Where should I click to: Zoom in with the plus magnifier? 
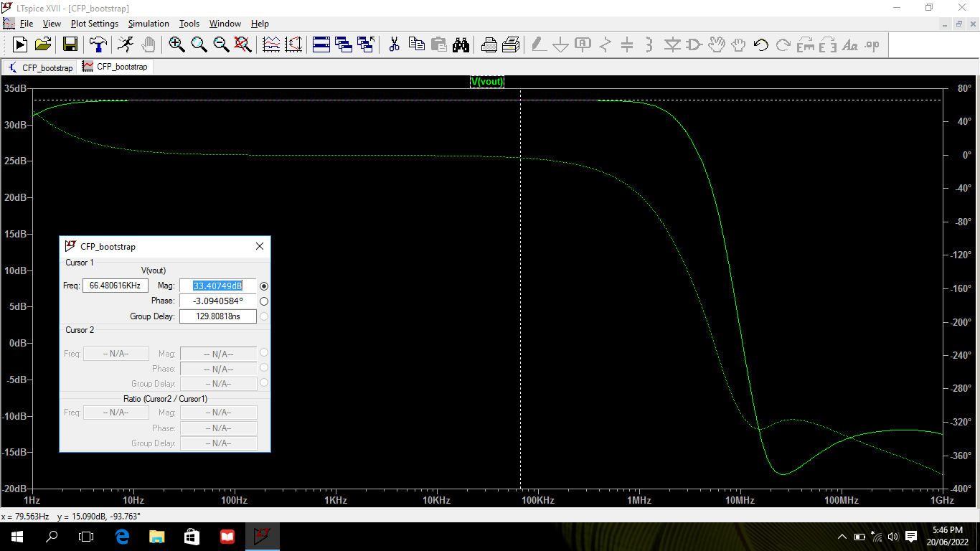pos(176,44)
